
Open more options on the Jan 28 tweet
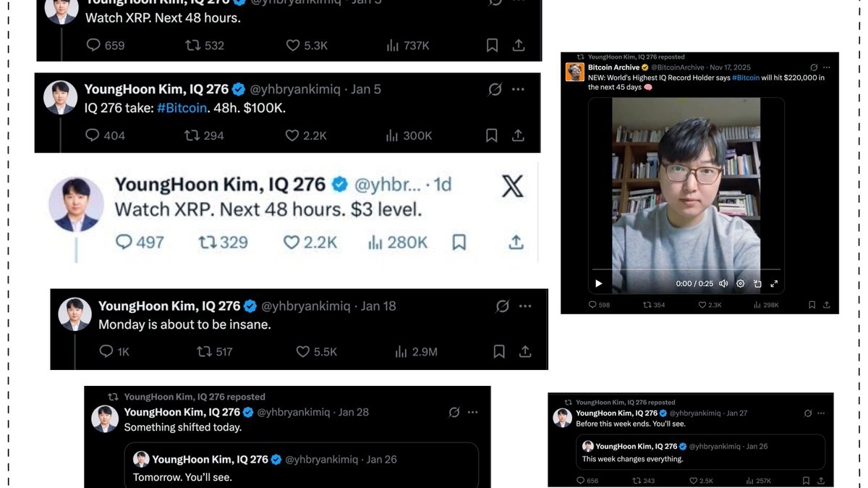click(472, 412)
